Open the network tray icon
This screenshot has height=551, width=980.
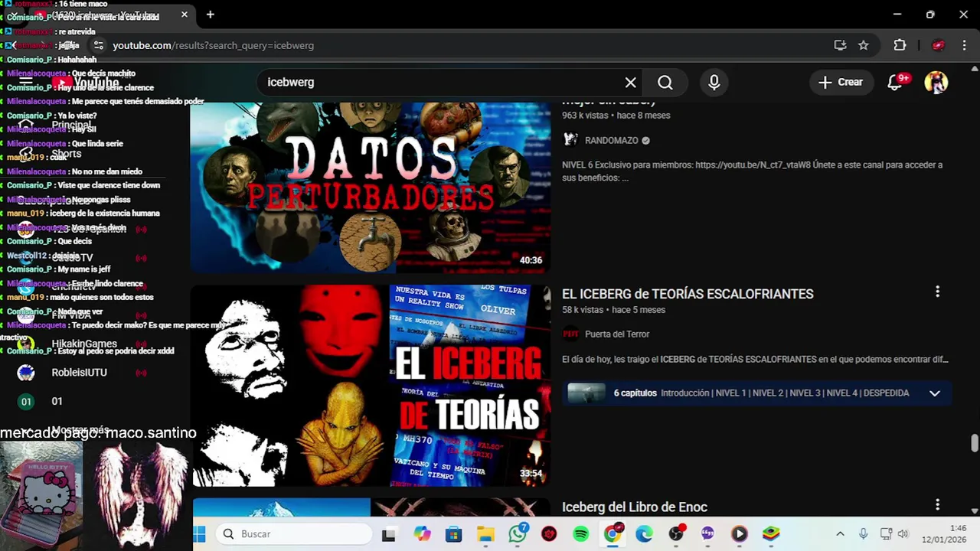click(886, 534)
